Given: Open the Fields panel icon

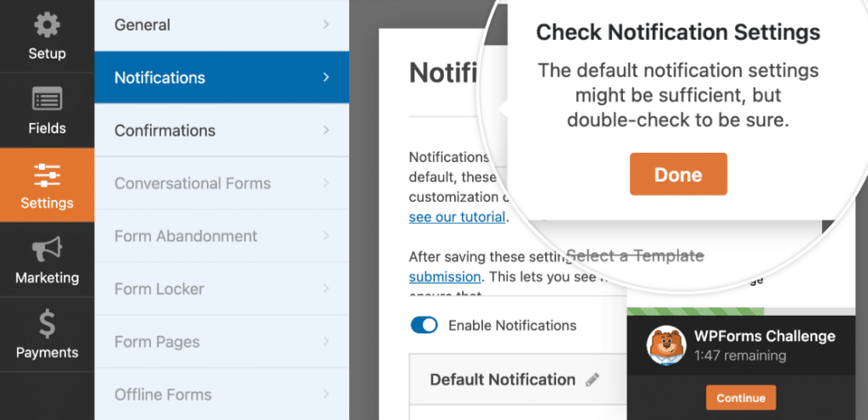Looking at the screenshot, I should pos(47,100).
